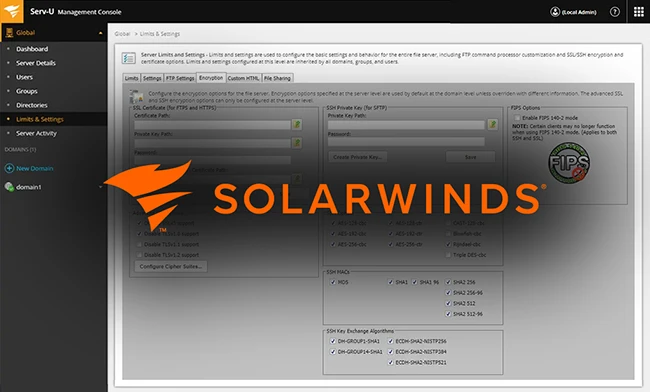Toggle Disable TLSv1.1 support checkbox
The image size is (650, 392).
139,244
